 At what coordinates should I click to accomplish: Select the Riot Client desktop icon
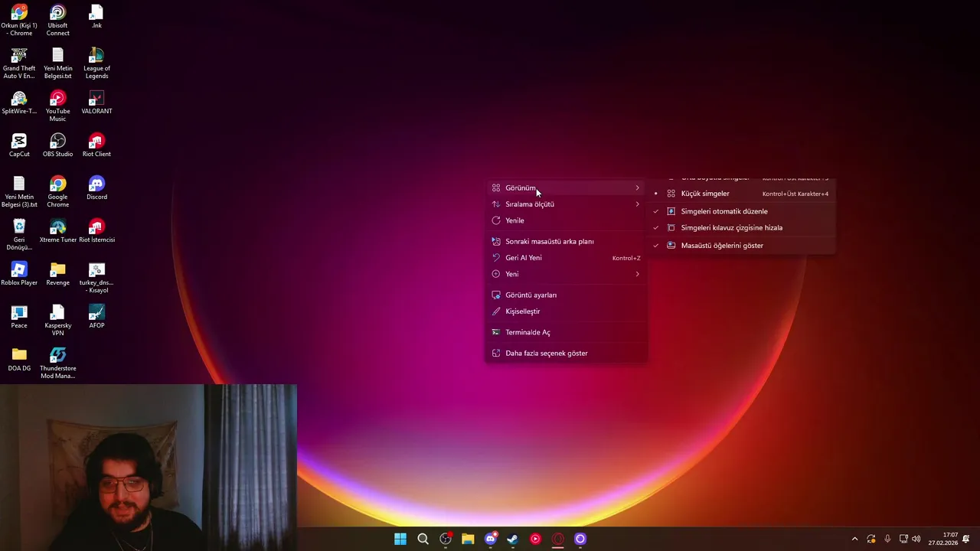(x=96, y=145)
